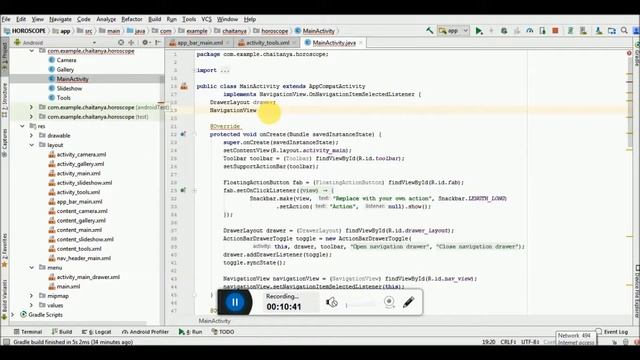This screenshot has width=640, height=360.
Task: Click override gutter marker beside onCreate line
Action: pyautogui.click(x=183, y=134)
